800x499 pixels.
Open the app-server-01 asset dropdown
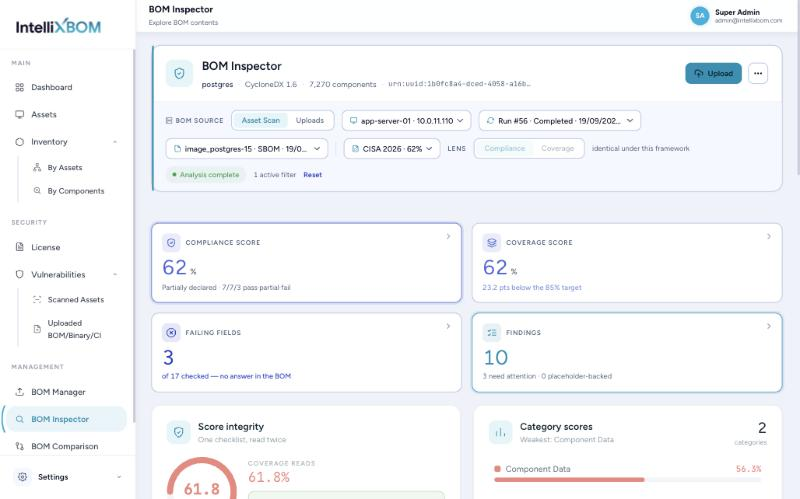pos(407,121)
